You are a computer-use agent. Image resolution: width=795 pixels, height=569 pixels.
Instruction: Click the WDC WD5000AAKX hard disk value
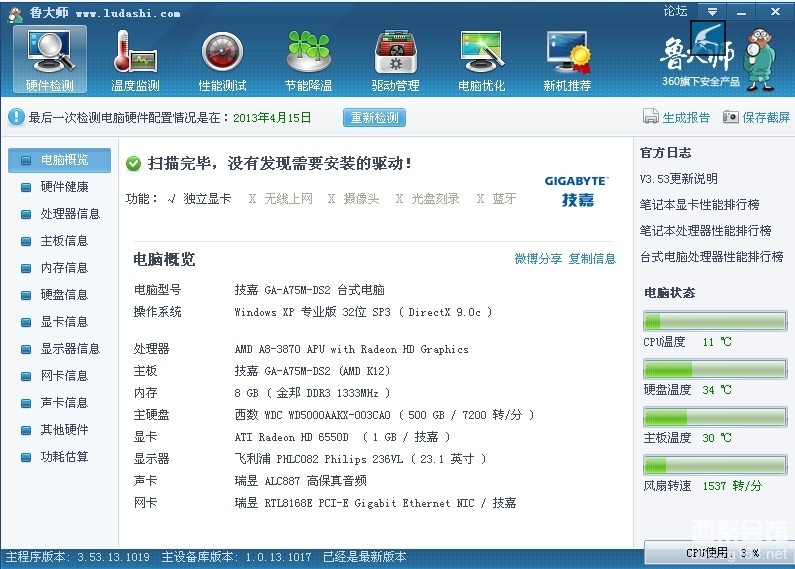(384, 415)
